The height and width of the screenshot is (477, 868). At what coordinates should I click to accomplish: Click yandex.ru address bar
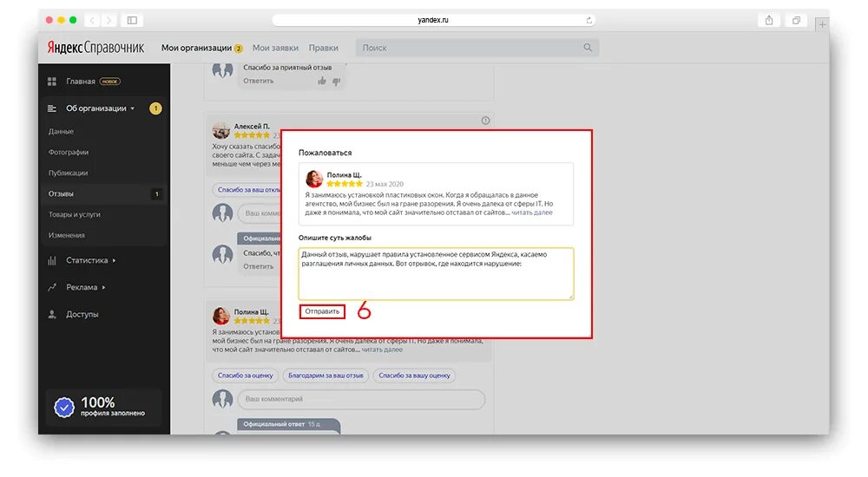(x=433, y=20)
